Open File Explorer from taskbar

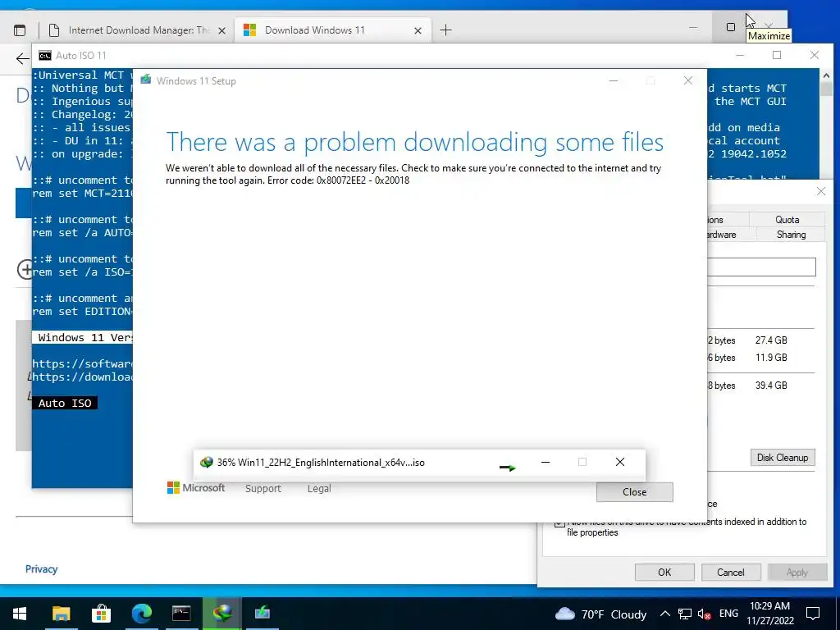click(61, 614)
